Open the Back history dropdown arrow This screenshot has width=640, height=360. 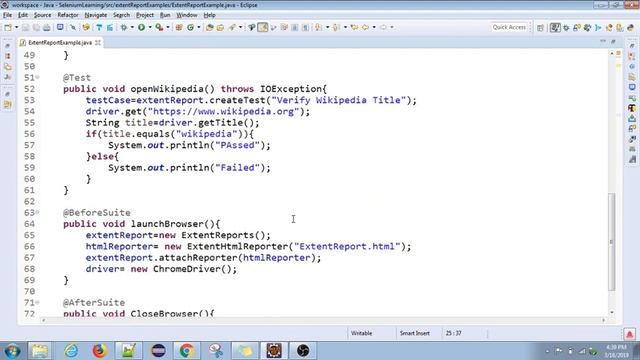point(374,27)
